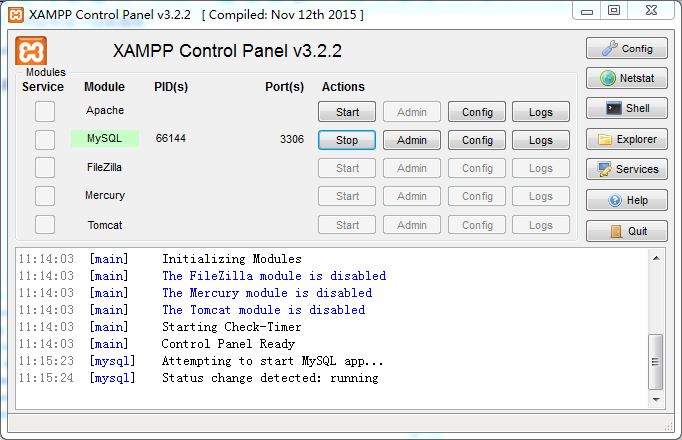Click the Mercury Logs button
The height and width of the screenshot is (440, 682).
coord(541,196)
